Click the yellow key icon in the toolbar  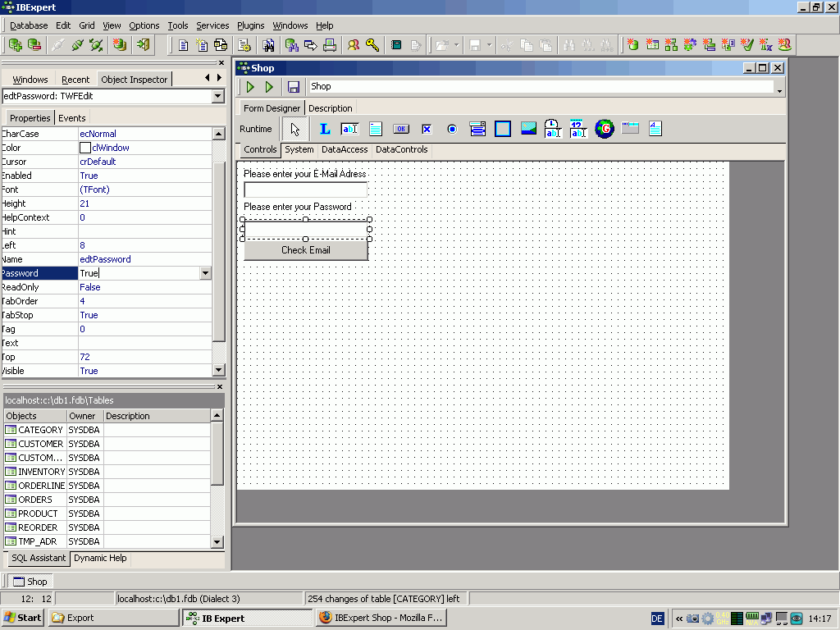pyautogui.click(x=372, y=45)
